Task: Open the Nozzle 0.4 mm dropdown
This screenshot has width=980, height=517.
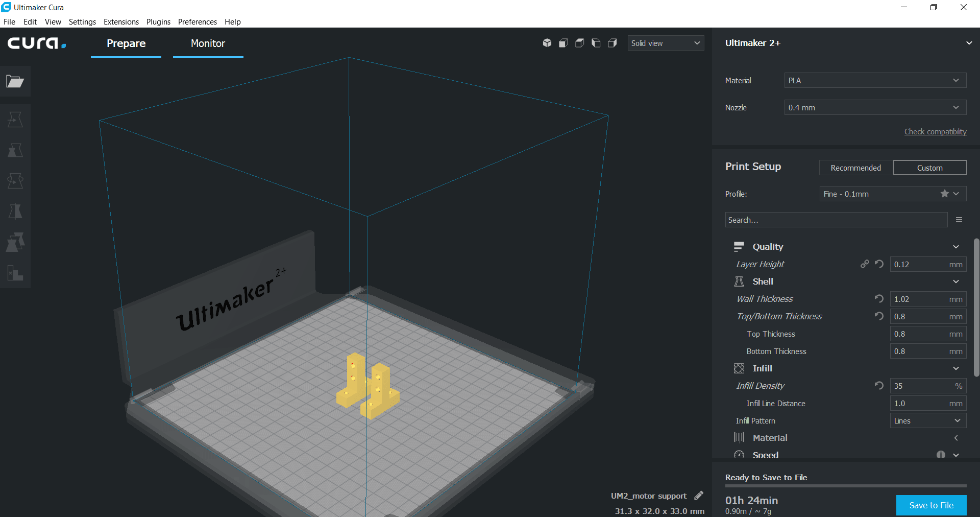Action: (875, 107)
